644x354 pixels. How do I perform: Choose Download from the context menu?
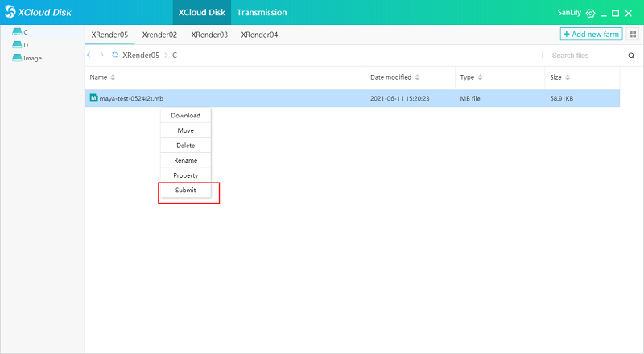(x=186, y=116)
